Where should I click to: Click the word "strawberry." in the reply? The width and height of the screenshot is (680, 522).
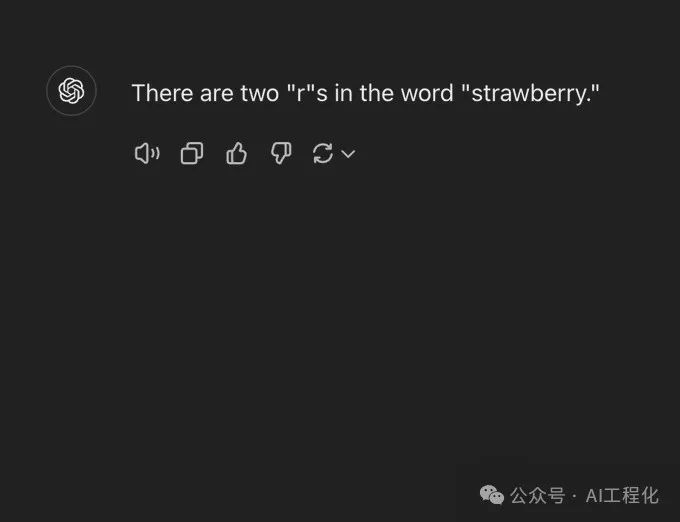[530, 93]
